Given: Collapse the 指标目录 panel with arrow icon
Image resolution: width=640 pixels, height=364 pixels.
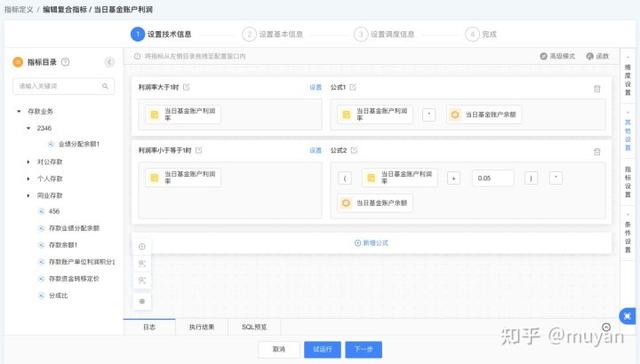Looking at the screenshot, I should (109, 62).
